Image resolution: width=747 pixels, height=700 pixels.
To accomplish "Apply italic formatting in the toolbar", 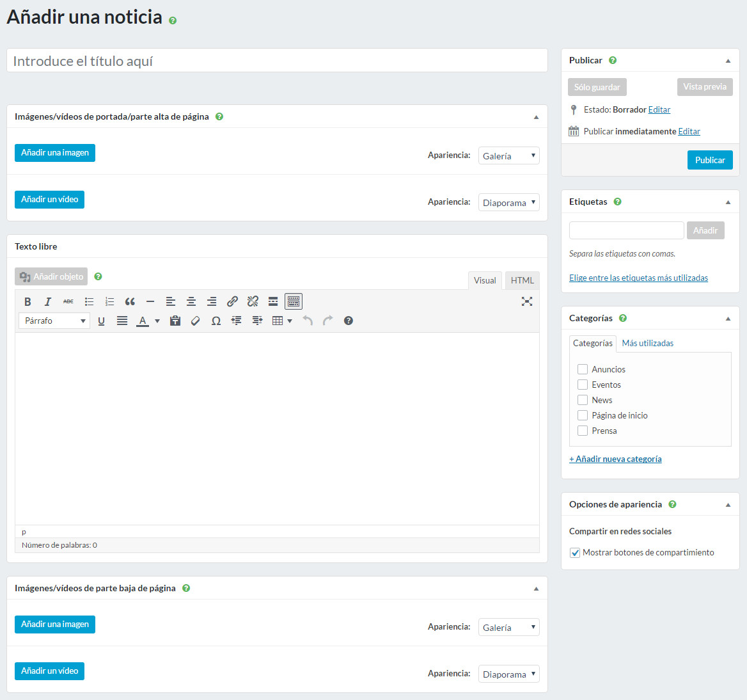I will 48,301.
